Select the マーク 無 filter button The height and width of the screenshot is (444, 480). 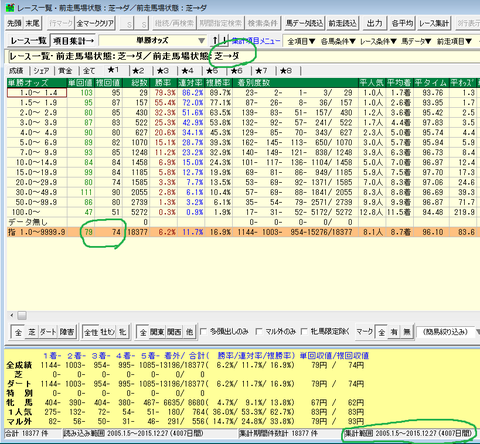click(x=407, y=332)
